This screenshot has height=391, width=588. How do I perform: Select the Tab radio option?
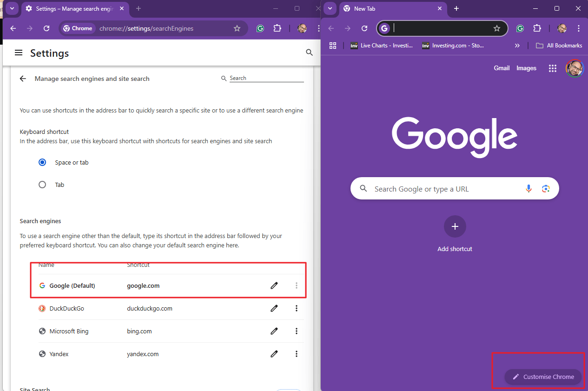tap(42, 185)
